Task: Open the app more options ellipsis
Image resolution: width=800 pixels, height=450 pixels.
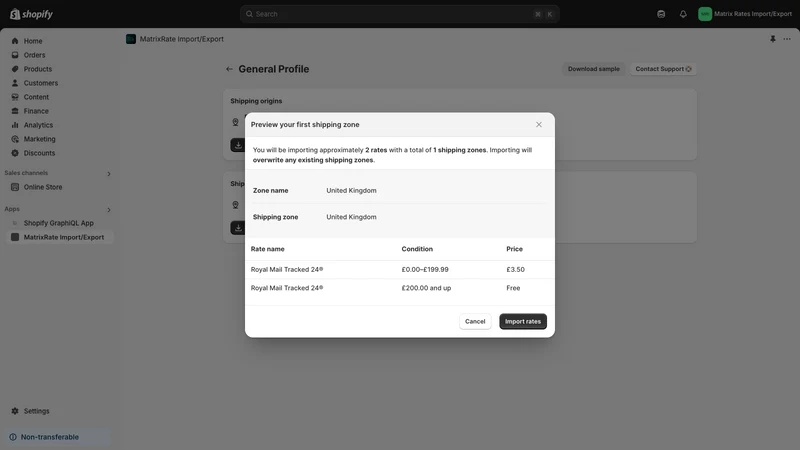Action: click(x=787, y=39)
